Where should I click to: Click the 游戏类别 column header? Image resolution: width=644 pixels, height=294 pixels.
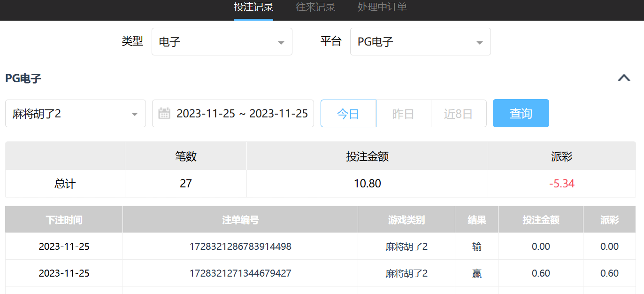click(406, 220)
